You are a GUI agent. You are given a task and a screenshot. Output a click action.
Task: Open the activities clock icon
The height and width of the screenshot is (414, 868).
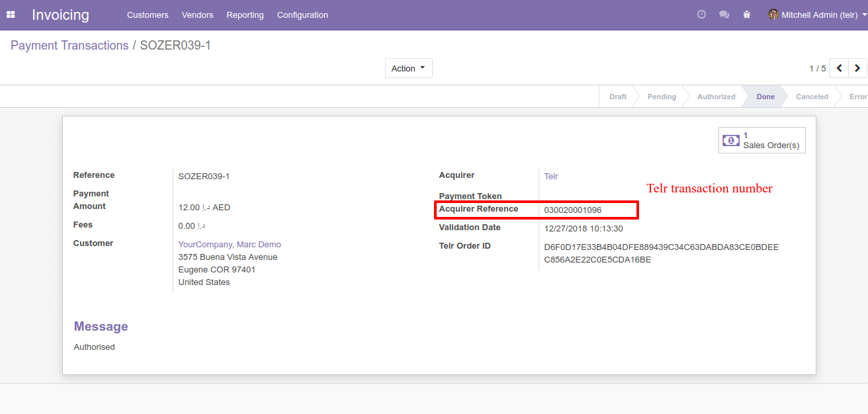tap(701, 15)
